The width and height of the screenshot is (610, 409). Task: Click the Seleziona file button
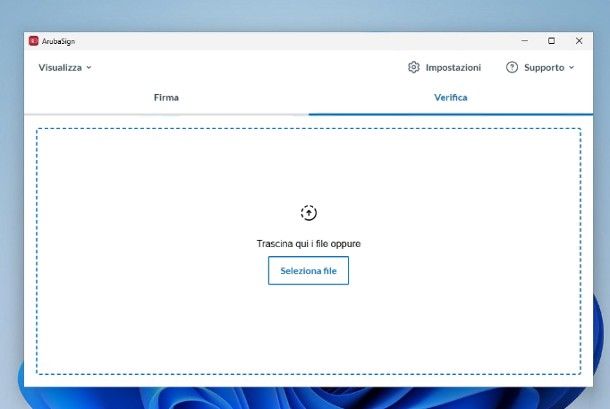click(x=309, y=270)
